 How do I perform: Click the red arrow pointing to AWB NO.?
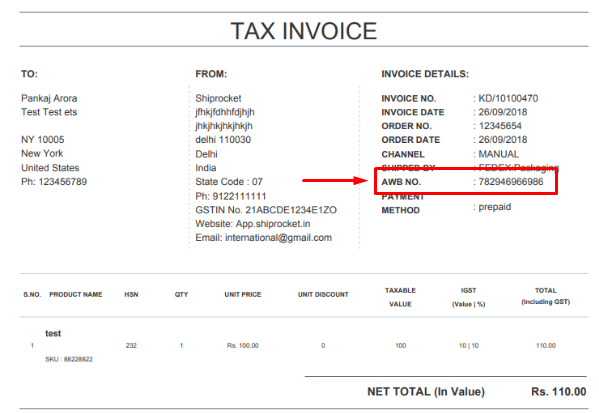pos(335,180)
